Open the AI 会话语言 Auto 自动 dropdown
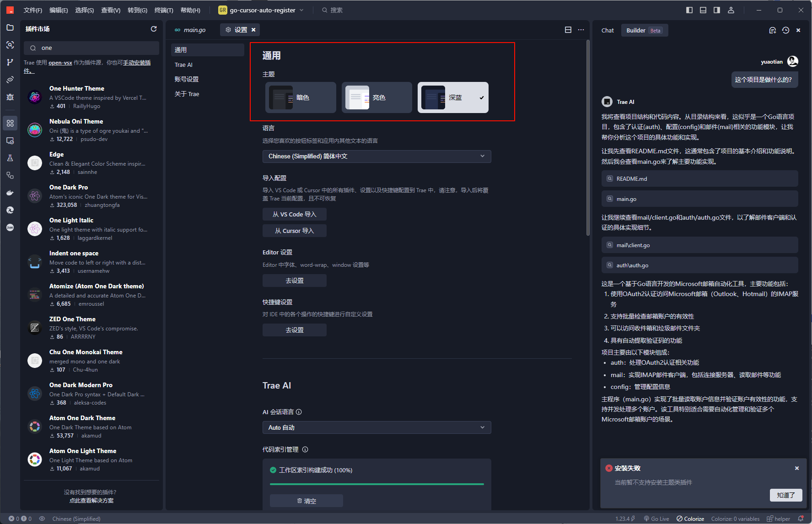Viewport: 812px width, 524px height. coord(377,427)
